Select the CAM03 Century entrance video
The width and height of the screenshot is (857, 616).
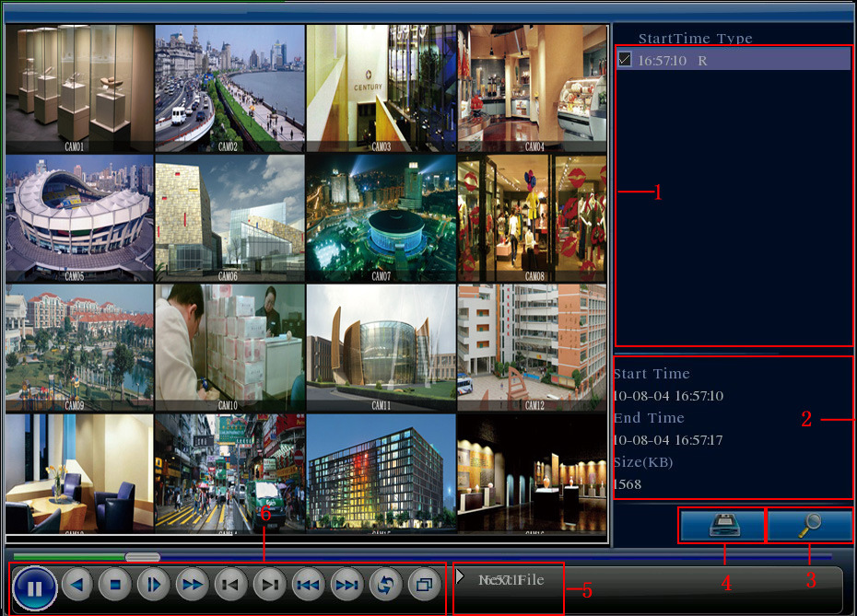tap(381, 87)
